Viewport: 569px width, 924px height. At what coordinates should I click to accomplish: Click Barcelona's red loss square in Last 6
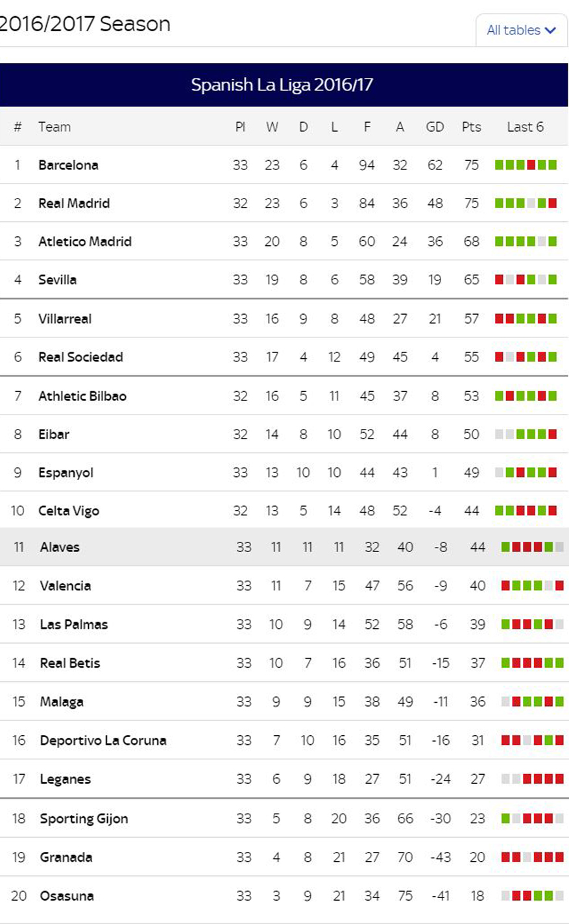531,165
